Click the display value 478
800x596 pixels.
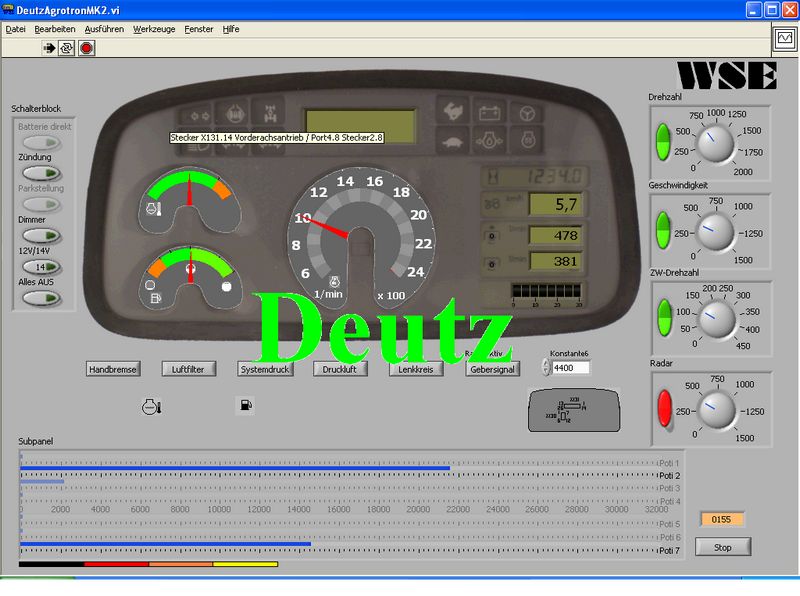pos(556,235)
